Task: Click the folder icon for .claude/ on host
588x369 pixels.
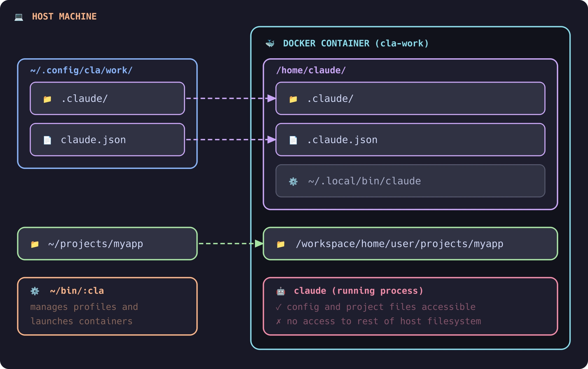Action: [47, 98]
